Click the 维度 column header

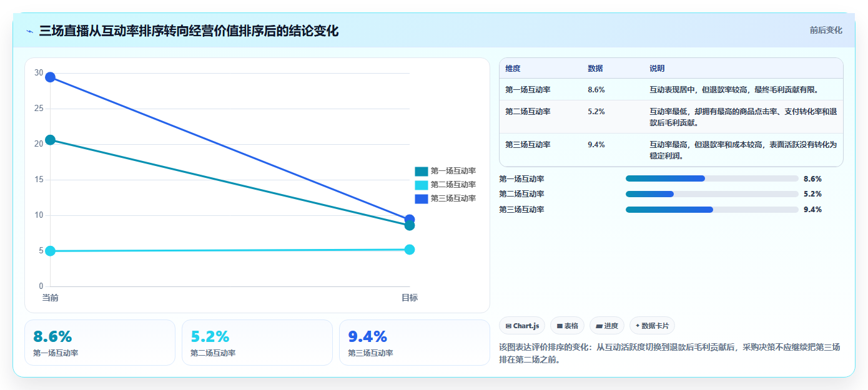[513, 69]
